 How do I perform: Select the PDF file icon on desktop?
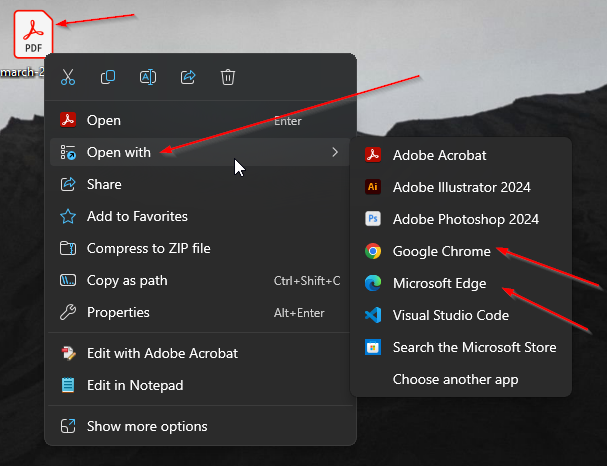(33, 34)
